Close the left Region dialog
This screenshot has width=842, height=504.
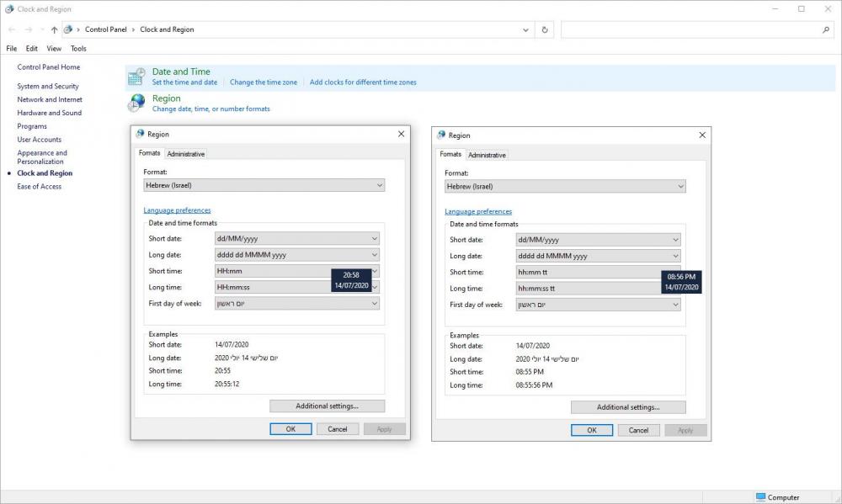tap(401, 134)
